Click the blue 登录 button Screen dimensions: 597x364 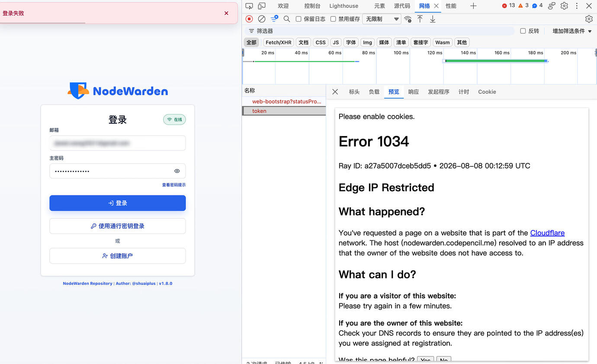point(118,203)
